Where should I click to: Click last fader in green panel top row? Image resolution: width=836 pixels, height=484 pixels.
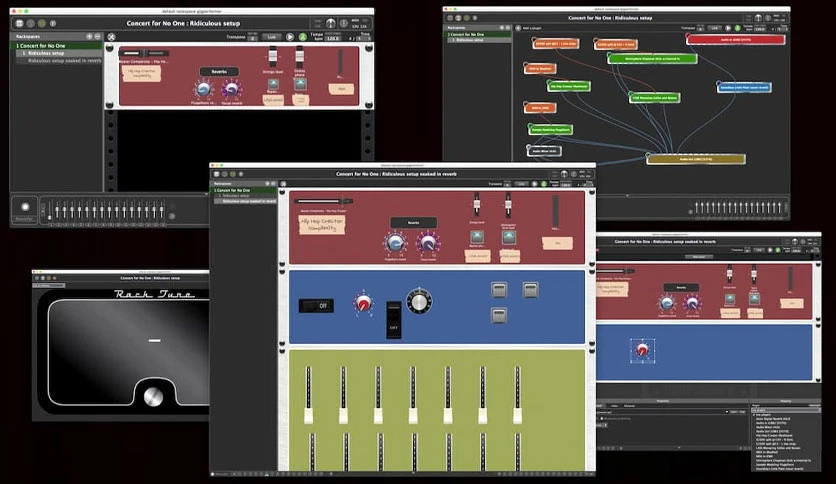click(517, 394)
